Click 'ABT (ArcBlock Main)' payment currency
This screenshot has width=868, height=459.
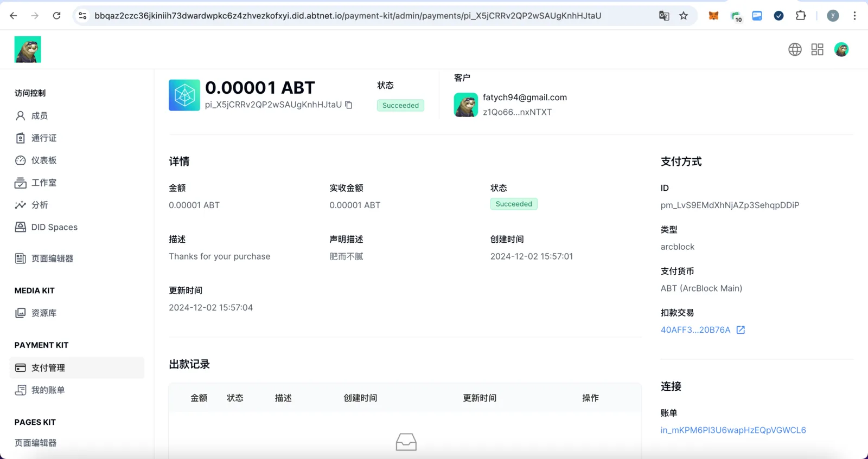point(701,288)
